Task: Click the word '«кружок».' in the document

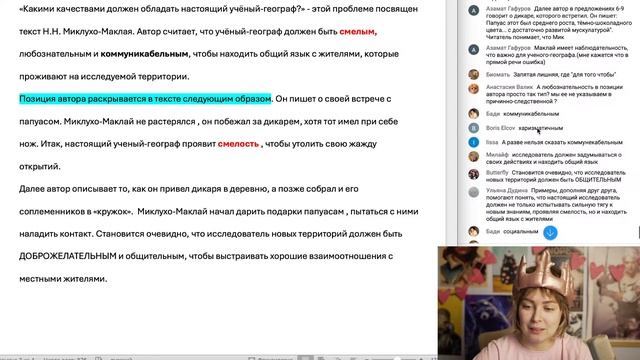Action: tap(113, 211)
